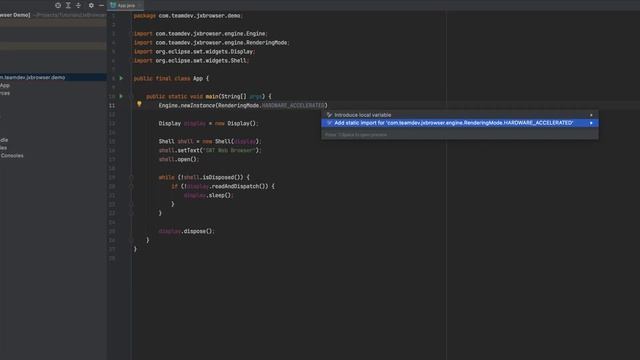The image size is (640, 360).
Task: Click display.dispose() line in editor
Action: click(186, 231)
